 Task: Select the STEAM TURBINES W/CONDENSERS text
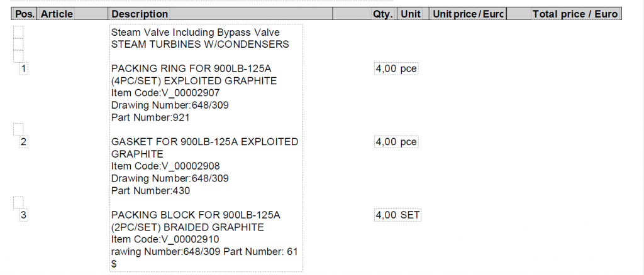point(200,44)
